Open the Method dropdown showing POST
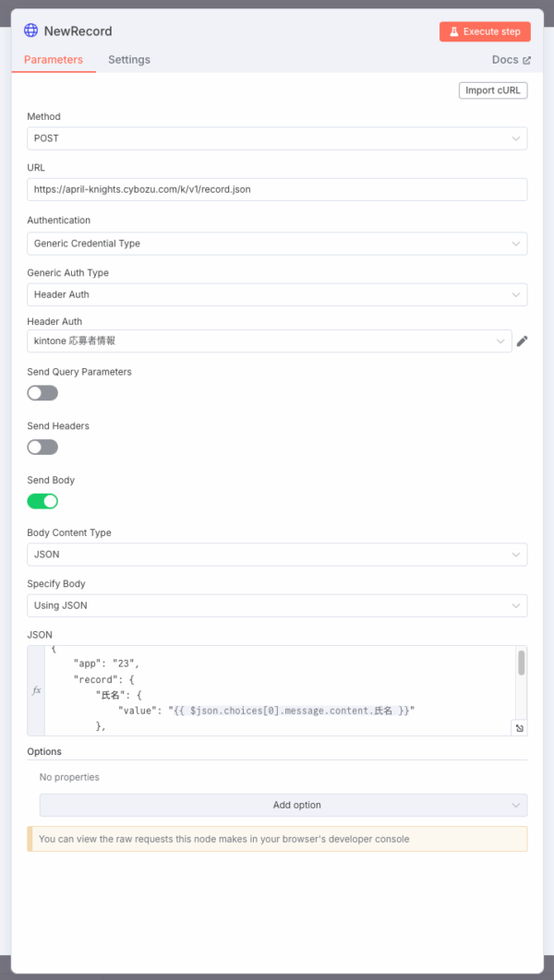This screenshot has width=554, height=980. click(277, 138)
